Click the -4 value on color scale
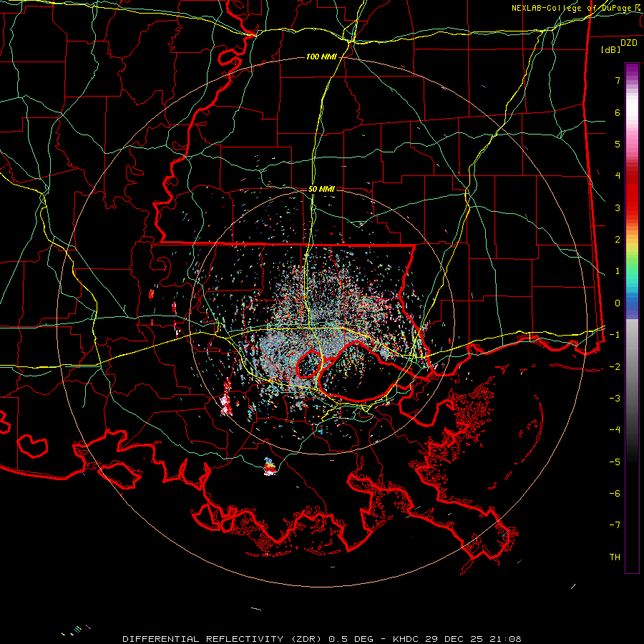The height and width of the screenshot is (644, 644). coord(615,429)
